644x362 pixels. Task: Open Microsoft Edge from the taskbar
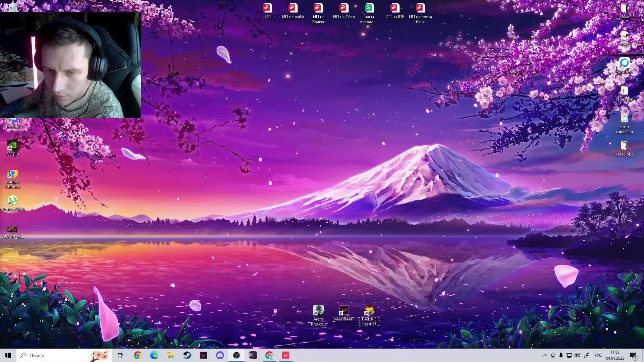[x=154, y=355]
